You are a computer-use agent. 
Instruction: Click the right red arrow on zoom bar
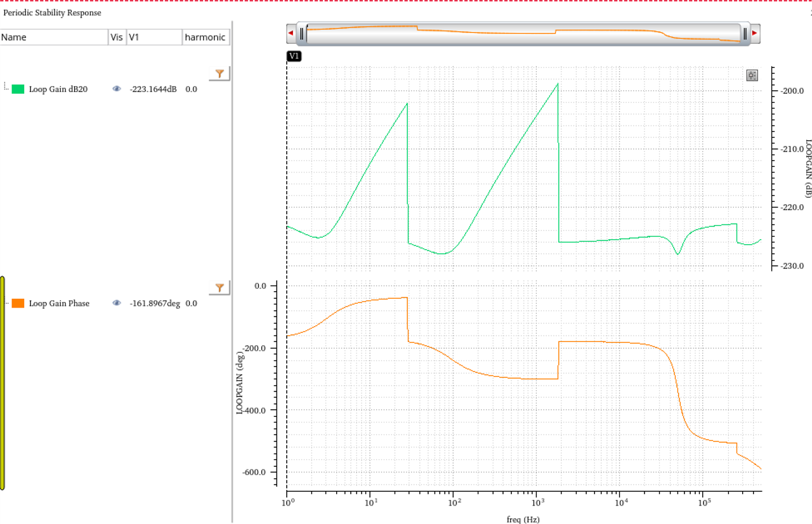tap(754, 33)
